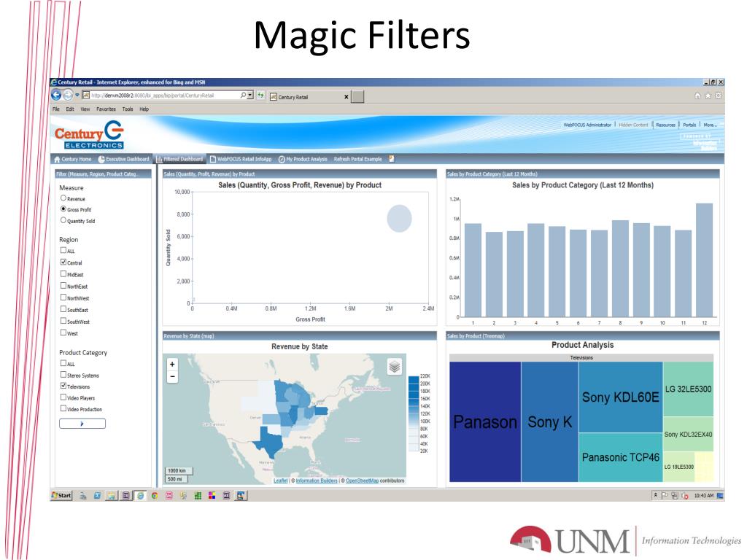Open the My Product Analysis tab
747x560 pixels.
tap(303, 159)
